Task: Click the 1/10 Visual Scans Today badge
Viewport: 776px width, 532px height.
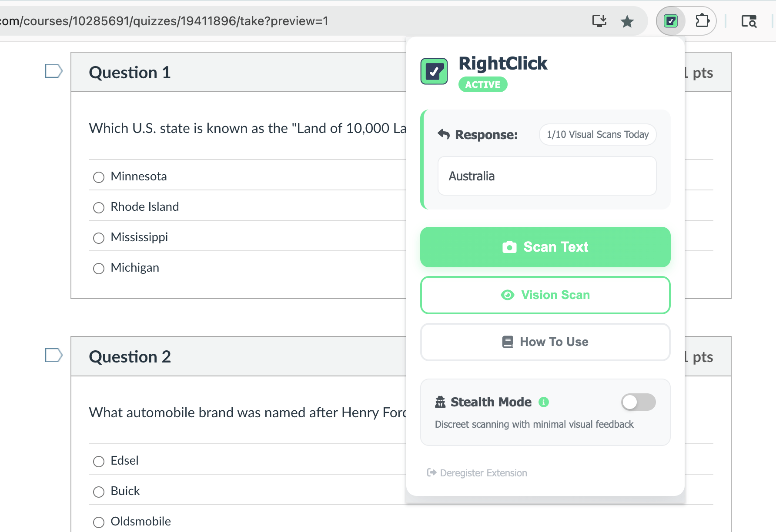Action: click(597, 135)
